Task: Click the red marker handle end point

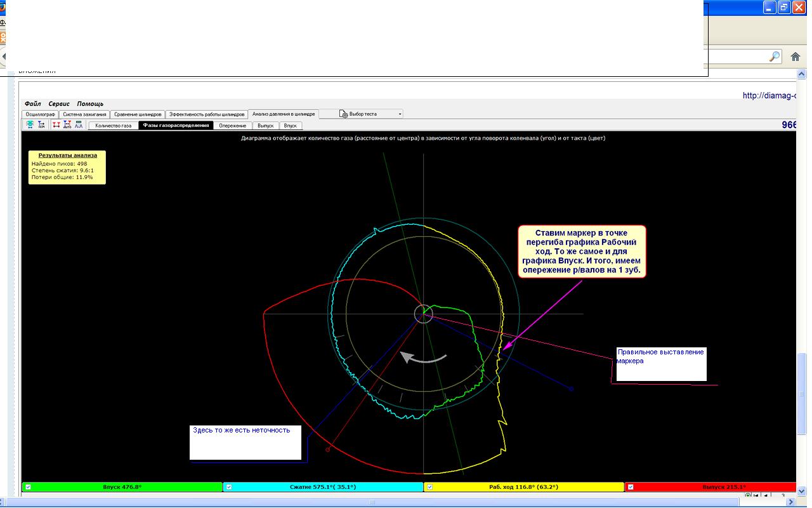Action: tap(327, 450)
